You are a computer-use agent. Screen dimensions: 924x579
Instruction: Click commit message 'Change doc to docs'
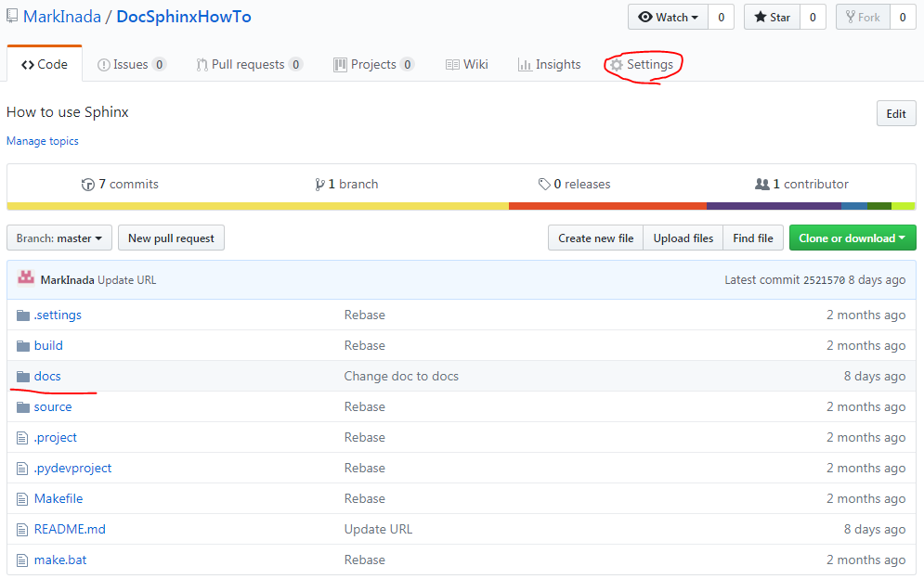(x=401, y=377)
